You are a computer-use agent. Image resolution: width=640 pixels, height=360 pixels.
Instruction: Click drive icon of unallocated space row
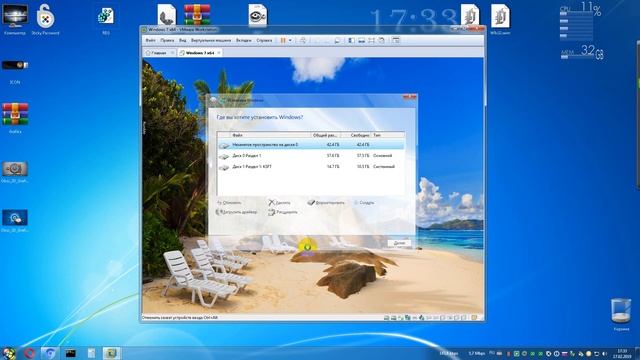(x=224, y=145)
